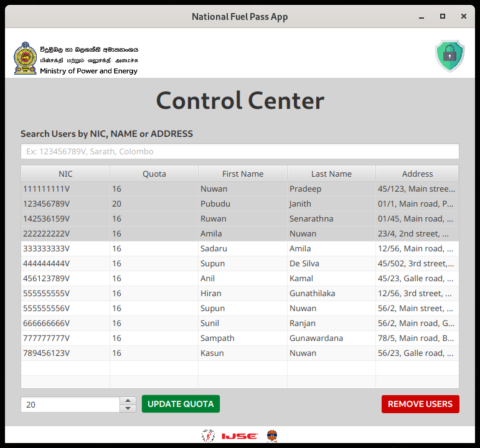Select the row with NIC 444444444V

coord(240,263)
